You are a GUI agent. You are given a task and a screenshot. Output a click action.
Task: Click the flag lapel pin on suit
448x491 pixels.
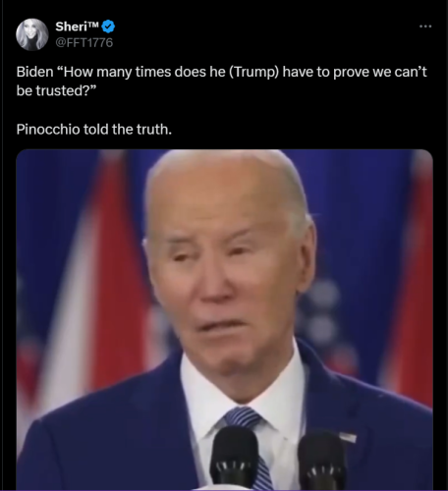[348, 437]
